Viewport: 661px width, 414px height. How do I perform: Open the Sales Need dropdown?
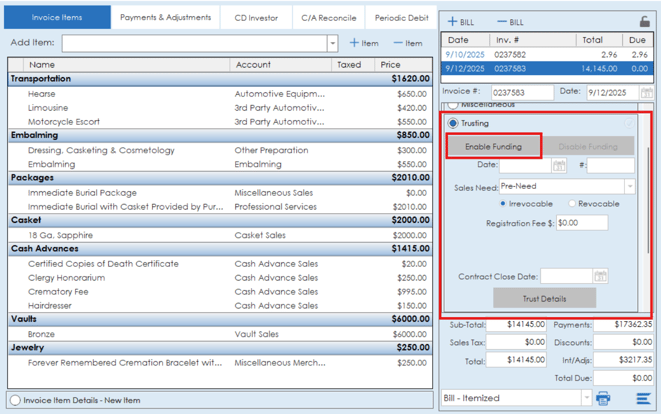[x=629, y=186]
